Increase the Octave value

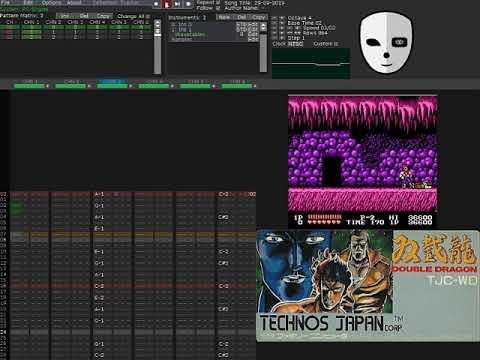(x=282, y=18)
